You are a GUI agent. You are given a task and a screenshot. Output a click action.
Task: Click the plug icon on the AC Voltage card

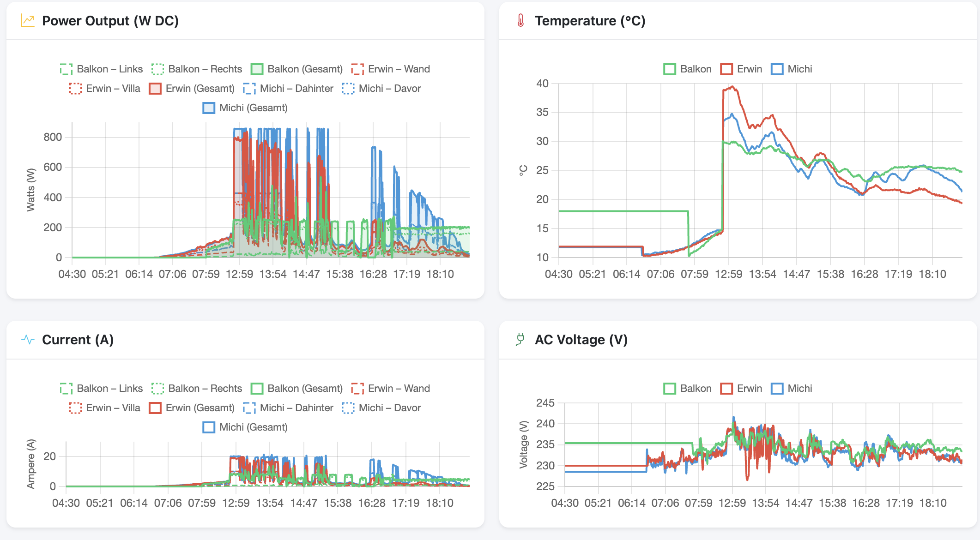pyautogui.click(x=520, y=340)
